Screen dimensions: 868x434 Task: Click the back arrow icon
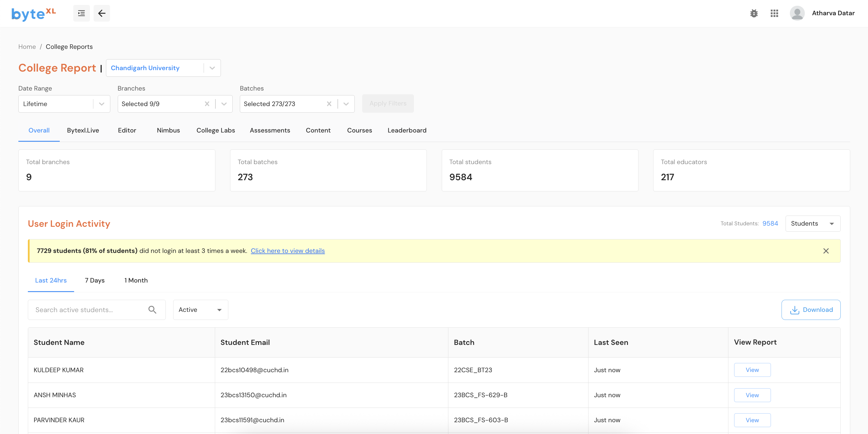click(101, 13)
